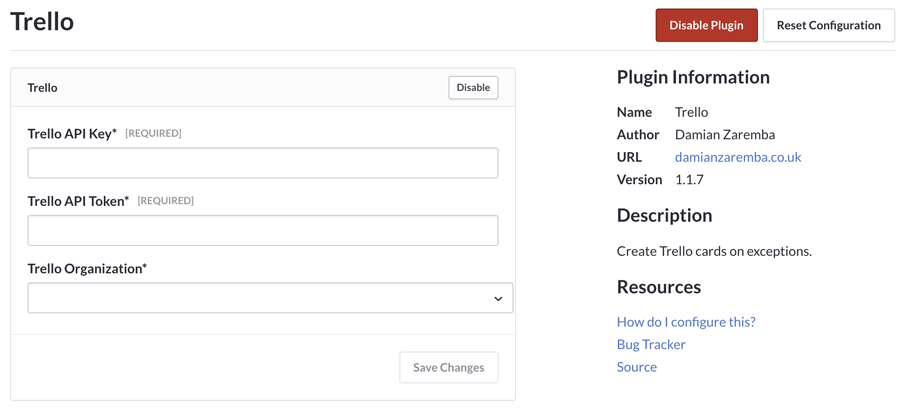Click the red Disable Plugin button
Viewport: 900px width, 418px height.
pyautogui.click(x=706, y=25)
